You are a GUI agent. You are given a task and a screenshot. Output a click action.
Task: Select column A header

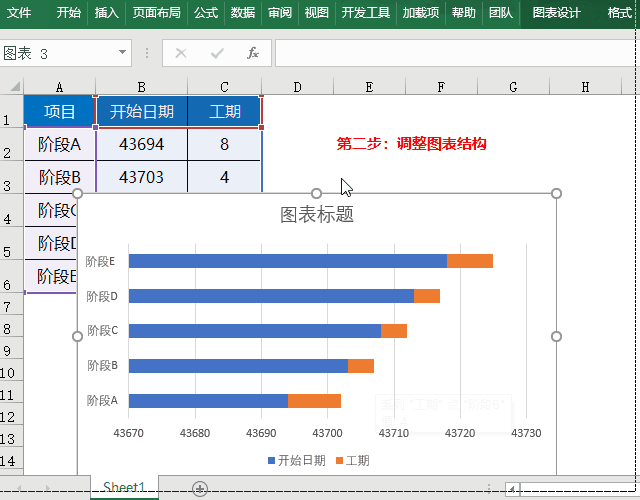point(60,87)
